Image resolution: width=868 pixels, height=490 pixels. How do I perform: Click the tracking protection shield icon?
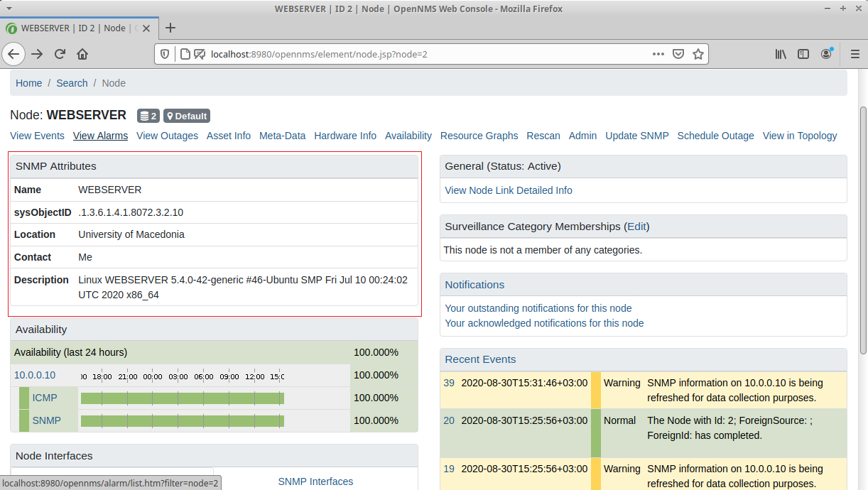coord(165,54)
